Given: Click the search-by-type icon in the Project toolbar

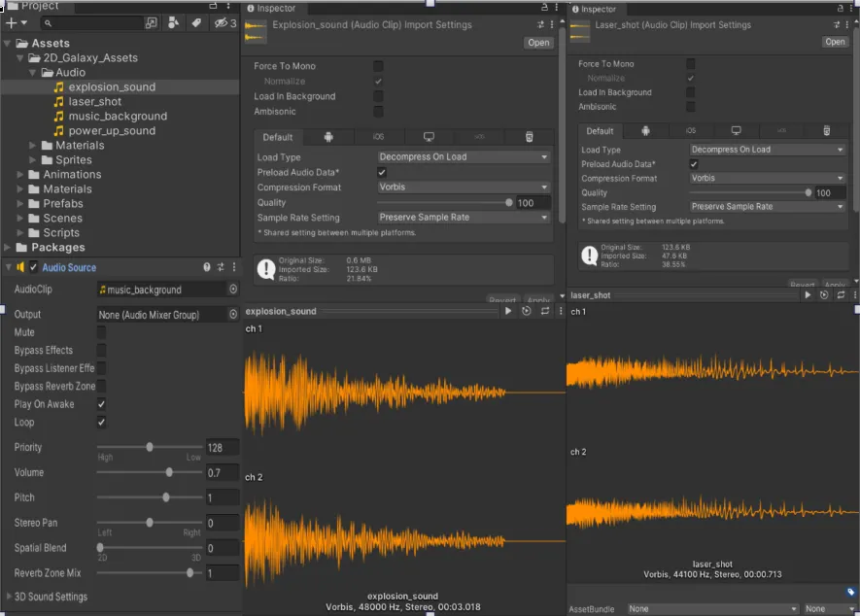Looking at the screenshot, I should [x=172, y=21].
